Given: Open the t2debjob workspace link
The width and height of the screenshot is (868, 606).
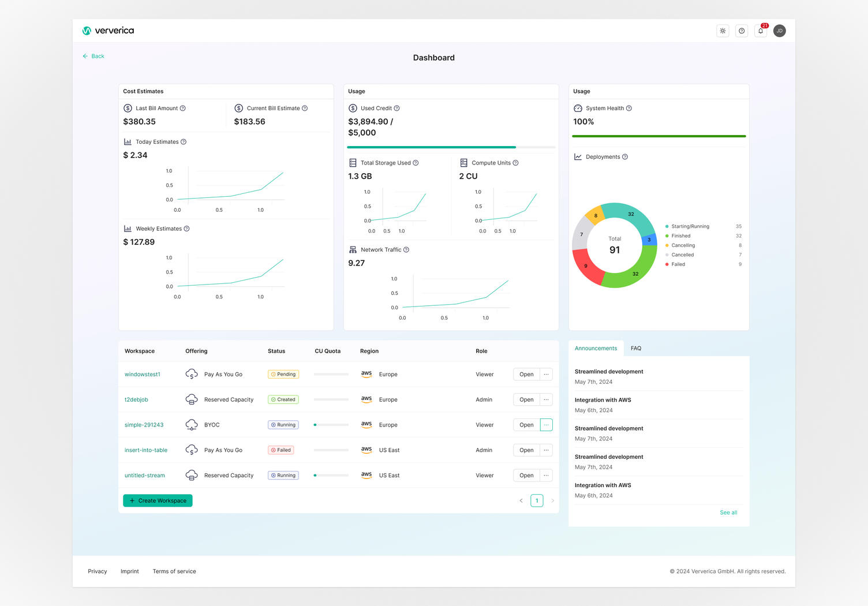Looking at the screenshot, I should 136,399.
